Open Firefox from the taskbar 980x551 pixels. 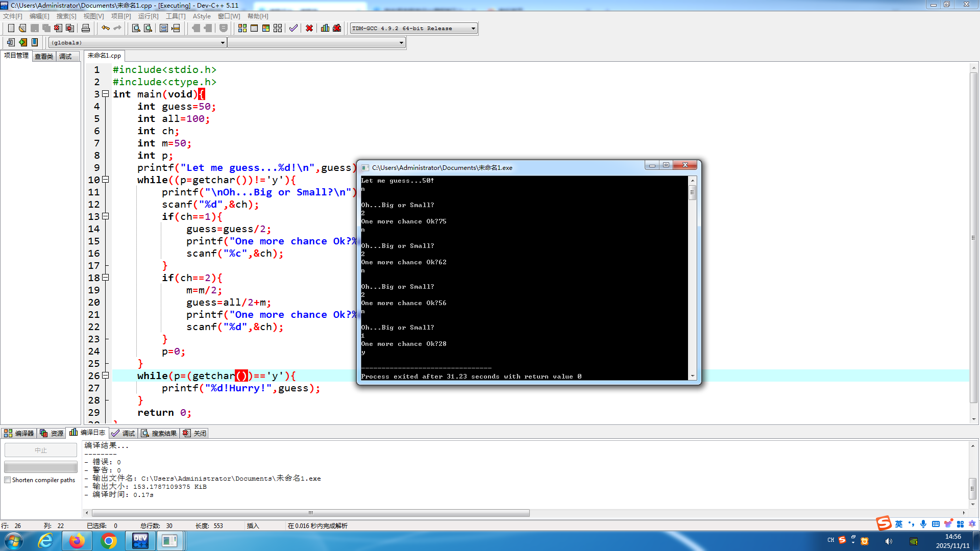pyautogui.click(x=77, y=540)
